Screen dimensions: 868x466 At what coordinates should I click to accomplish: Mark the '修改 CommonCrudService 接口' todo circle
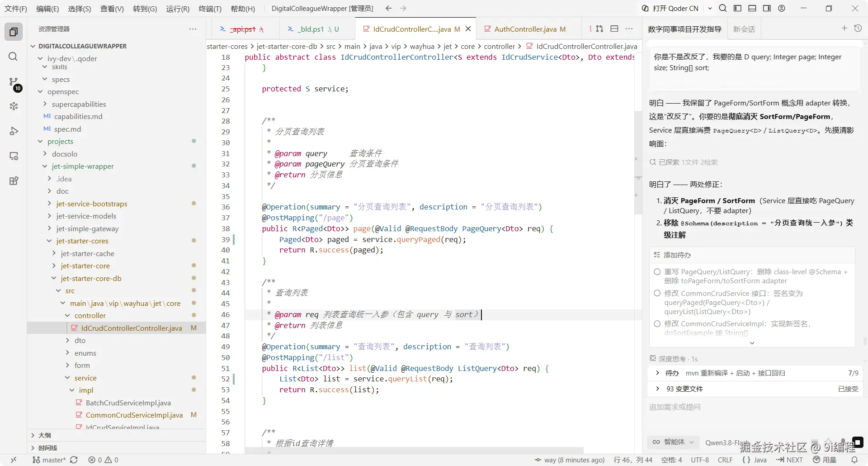pyautogui.click(x=657, y=293)
